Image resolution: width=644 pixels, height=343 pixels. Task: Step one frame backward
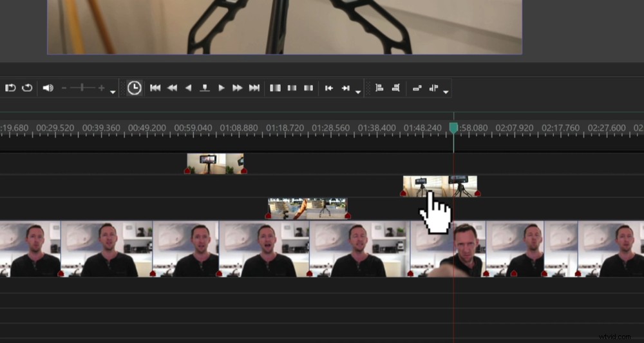[188, 88]
